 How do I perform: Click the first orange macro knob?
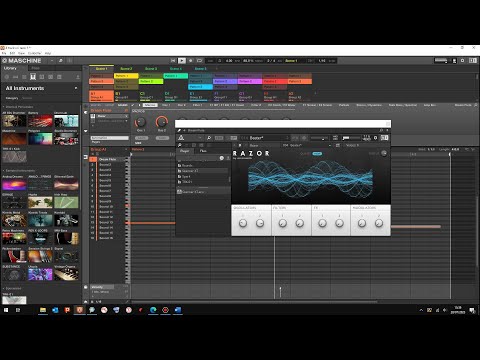point(140,122)
